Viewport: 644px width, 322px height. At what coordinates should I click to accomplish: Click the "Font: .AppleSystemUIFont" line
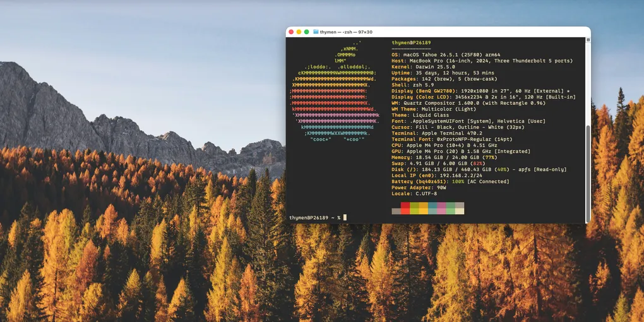468,121
